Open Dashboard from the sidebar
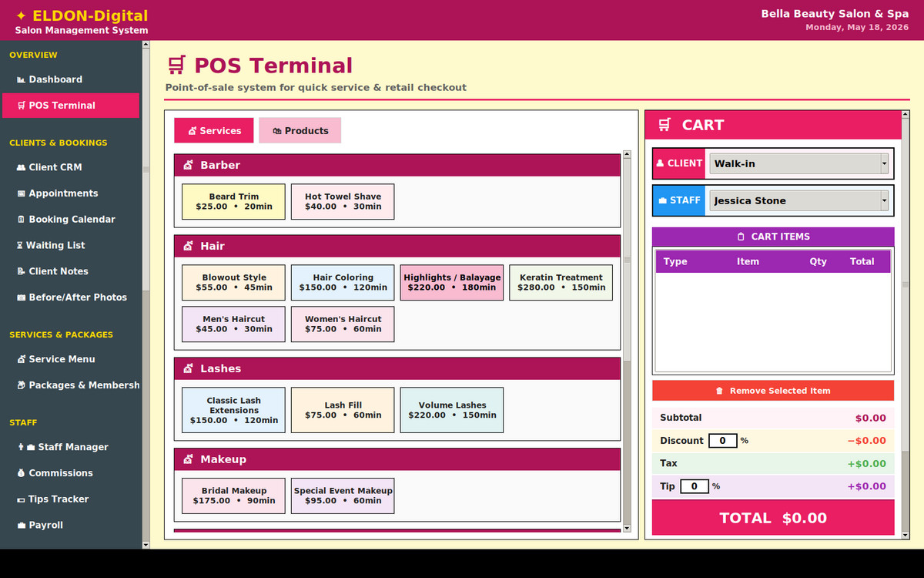 pyautogui.click(x=71, y=79)
